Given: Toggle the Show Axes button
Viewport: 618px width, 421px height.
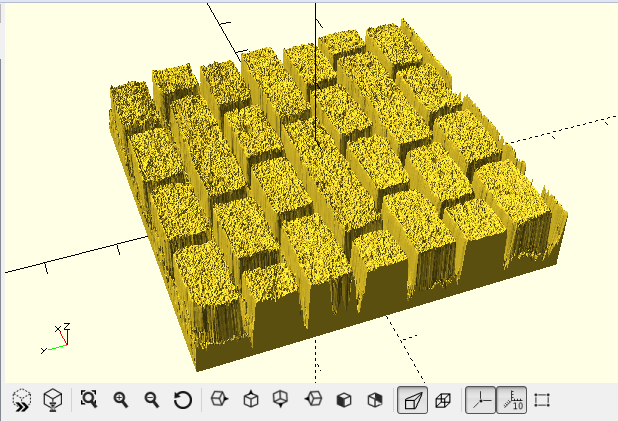Looking at the screenshot, I should click(481, 400).
